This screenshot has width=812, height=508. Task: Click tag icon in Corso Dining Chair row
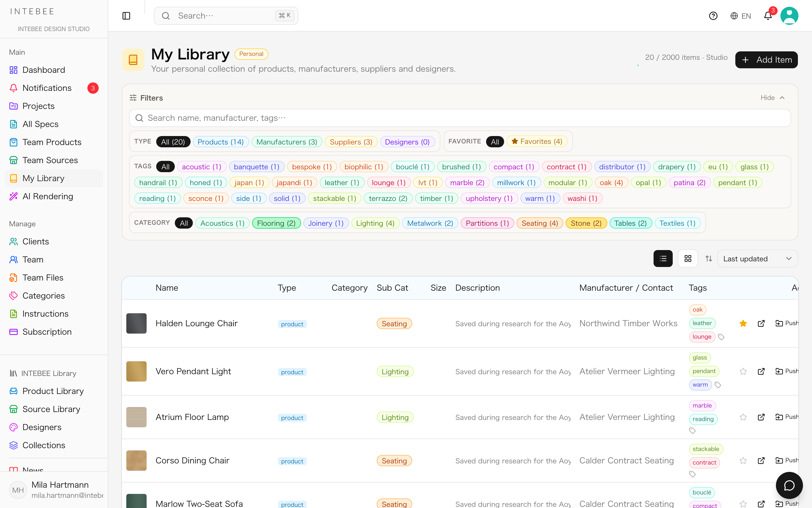[x=692, y=474]
